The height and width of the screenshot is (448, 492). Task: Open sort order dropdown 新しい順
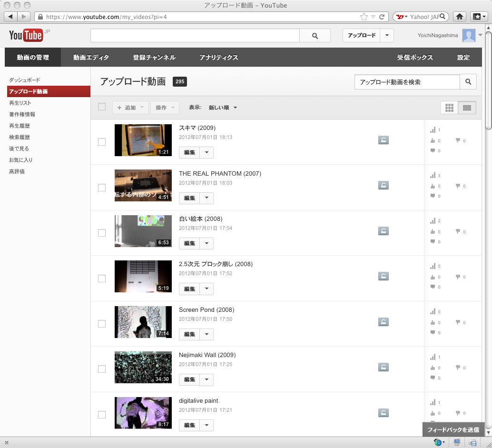tap(223, 108)
